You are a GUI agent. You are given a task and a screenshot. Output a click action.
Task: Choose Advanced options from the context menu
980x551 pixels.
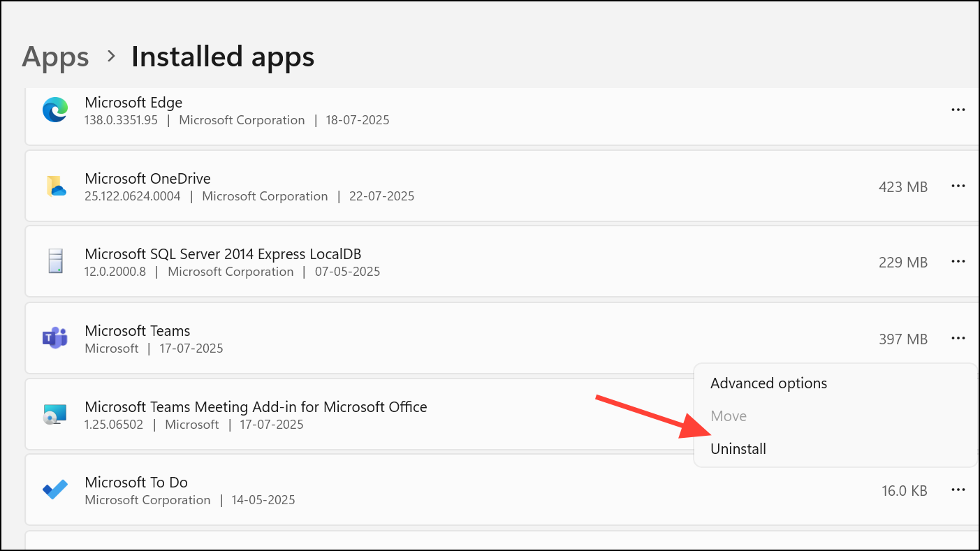[x=768, y=383]
